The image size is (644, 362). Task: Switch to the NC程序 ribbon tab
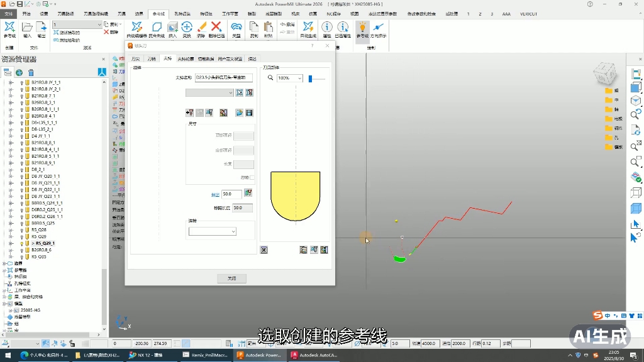click(333, 14)
